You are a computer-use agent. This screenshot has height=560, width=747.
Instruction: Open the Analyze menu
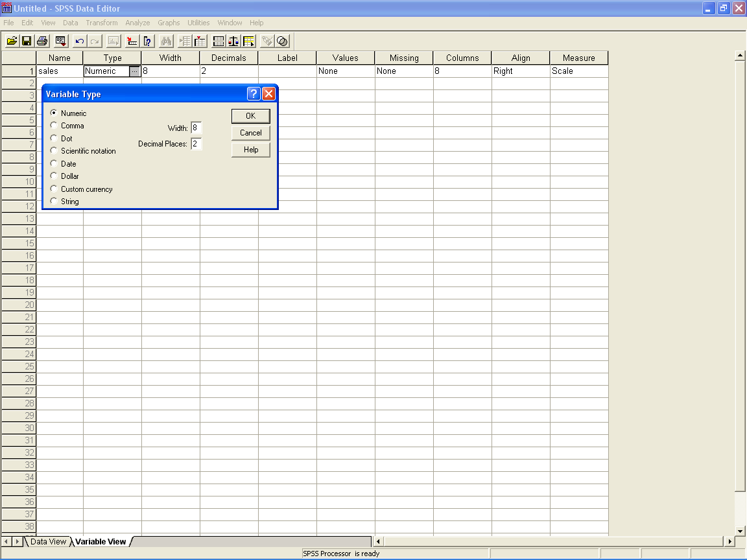click(137, 23)
